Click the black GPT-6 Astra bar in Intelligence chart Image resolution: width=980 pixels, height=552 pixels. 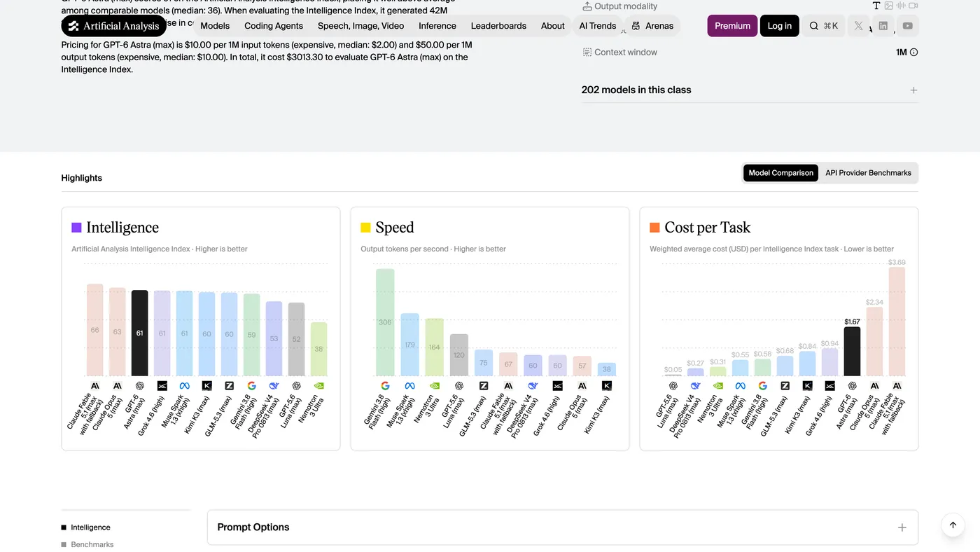140,333
